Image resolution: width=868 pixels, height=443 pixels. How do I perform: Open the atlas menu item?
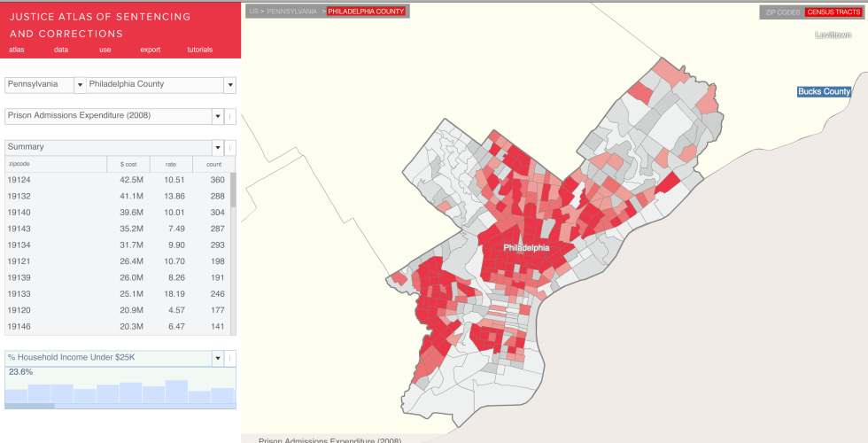pos(17,50)
